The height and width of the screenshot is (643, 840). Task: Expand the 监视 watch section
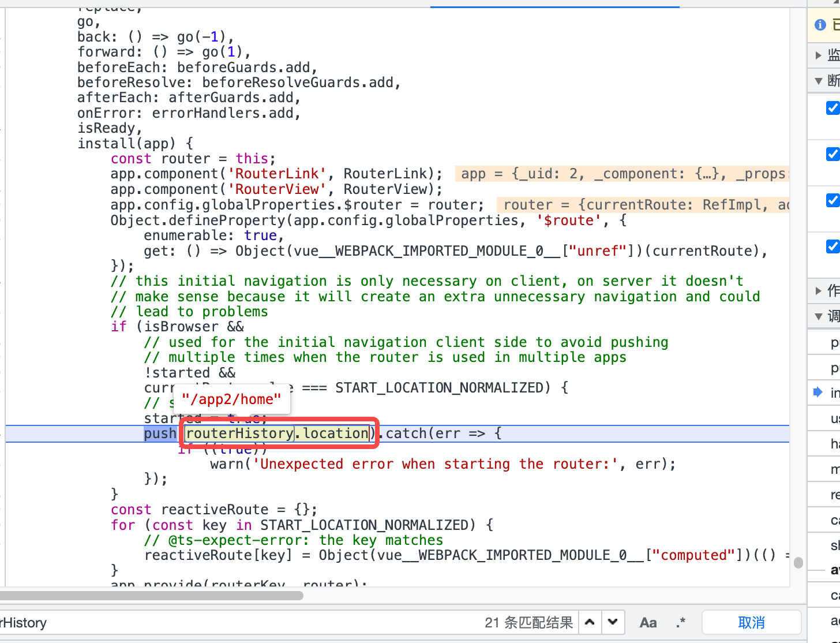coord(819,55)
